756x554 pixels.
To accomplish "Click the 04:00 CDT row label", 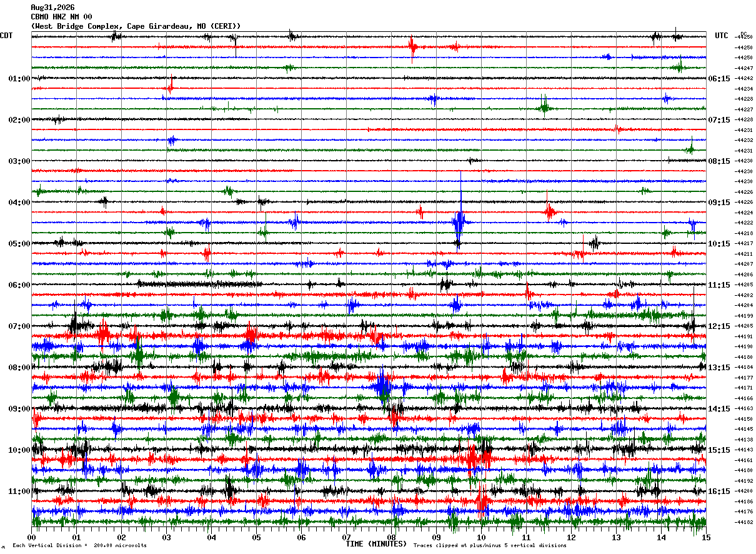I will click(x=19, y=202).
